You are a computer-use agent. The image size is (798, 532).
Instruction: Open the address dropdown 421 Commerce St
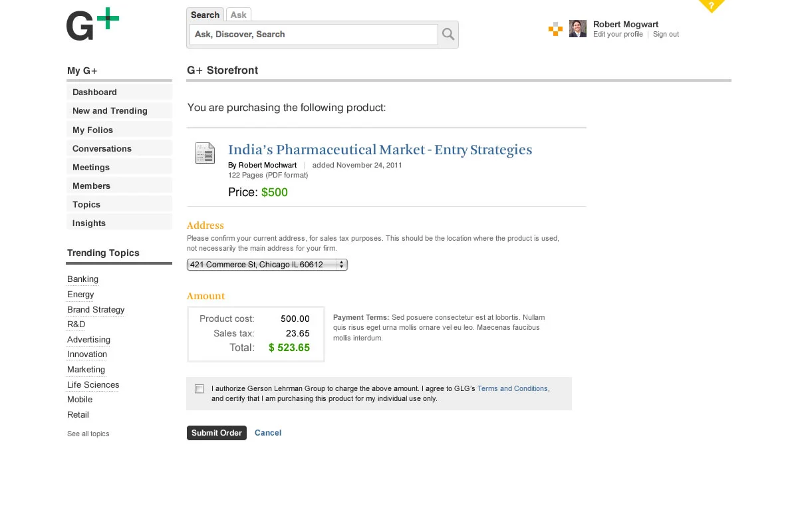coord(267,265)
